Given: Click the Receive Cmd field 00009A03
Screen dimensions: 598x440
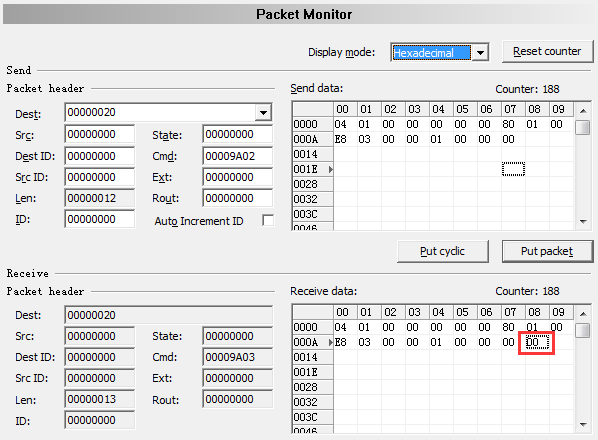Looking at the screenshot, I should coord(237,357).
